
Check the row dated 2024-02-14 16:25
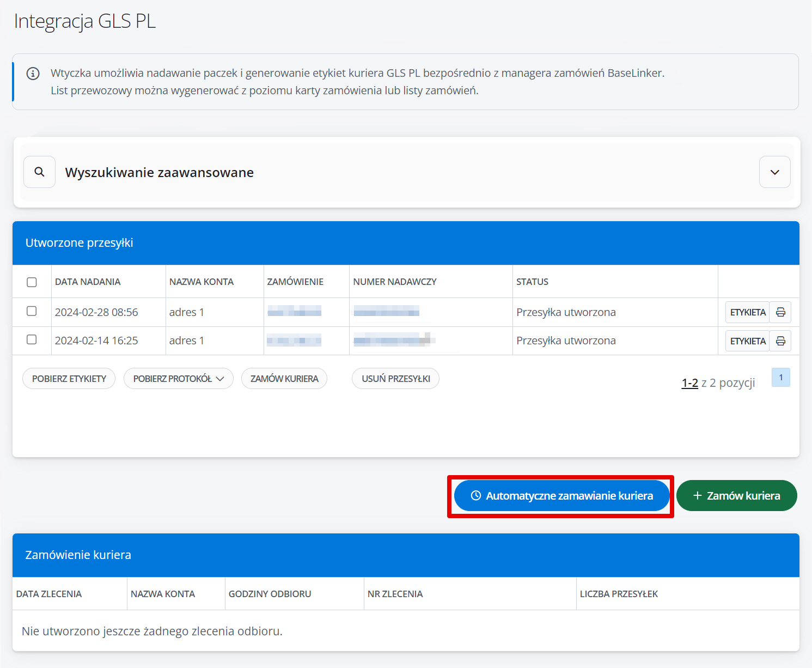tap(32, 339)
